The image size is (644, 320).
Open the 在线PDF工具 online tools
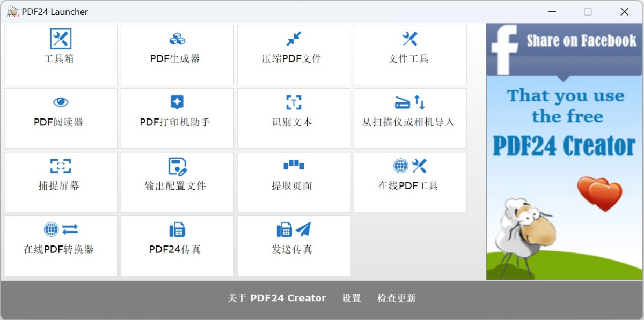coord(409,181)
